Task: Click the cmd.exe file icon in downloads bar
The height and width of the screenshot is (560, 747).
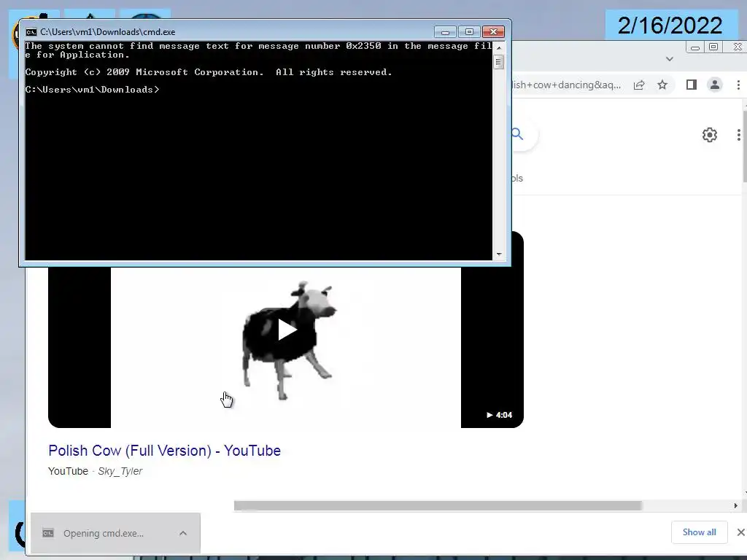Action: click(x=48, y=533)
